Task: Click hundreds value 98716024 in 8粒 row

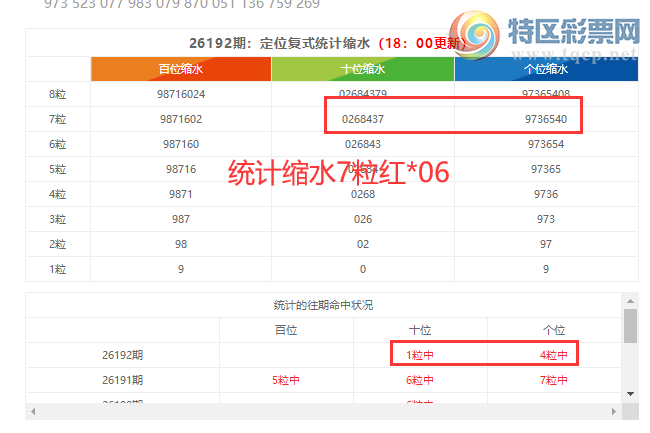Action: (181, 94)
